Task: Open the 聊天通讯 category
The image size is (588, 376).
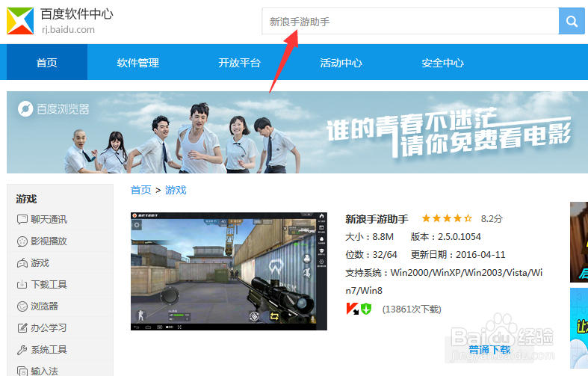Action: coord(49,220)
